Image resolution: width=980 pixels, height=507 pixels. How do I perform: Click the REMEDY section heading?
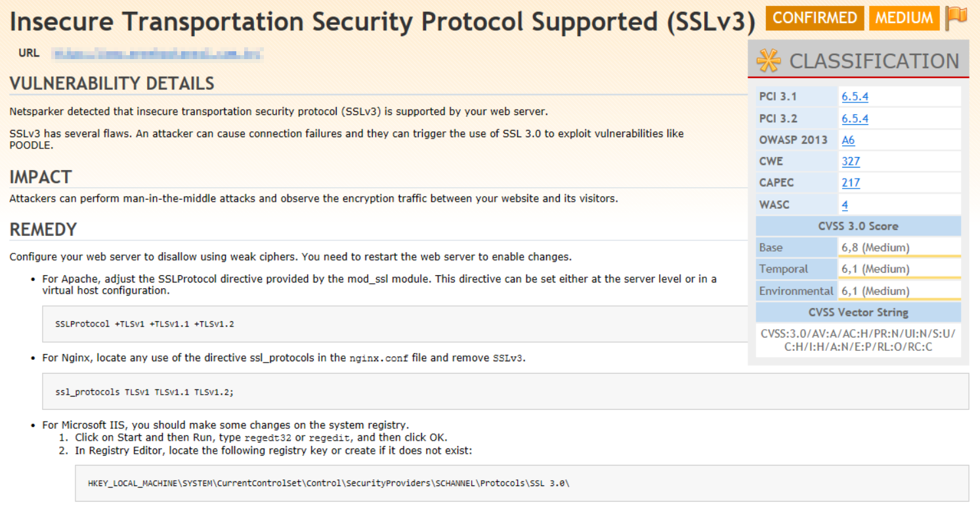(x=43, y=229)
